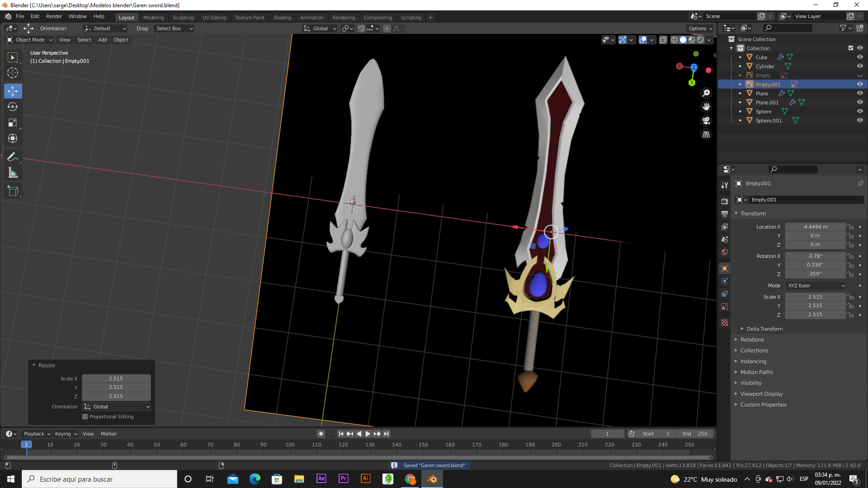
Task: Switch to the Sculpting workspace tab
Action: (x=183, y=18)
